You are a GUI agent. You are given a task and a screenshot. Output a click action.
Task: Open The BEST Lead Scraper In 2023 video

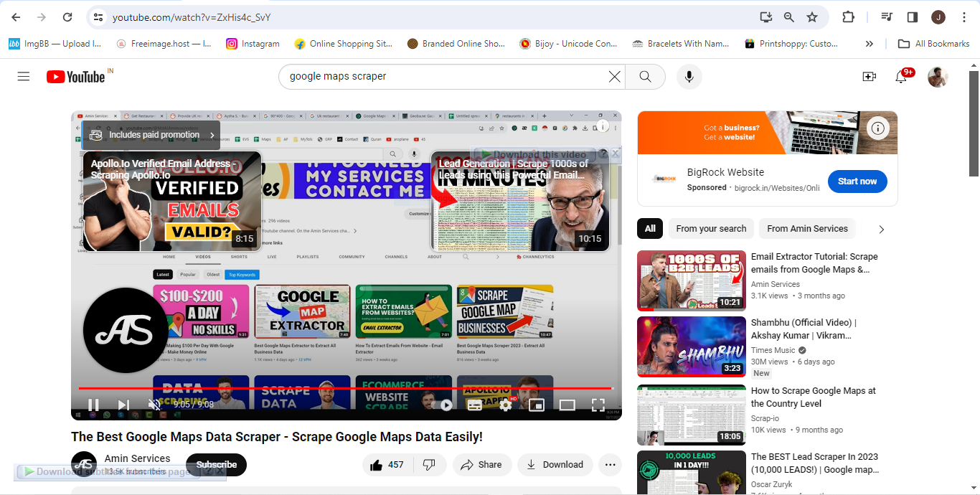tap(814, 463)
